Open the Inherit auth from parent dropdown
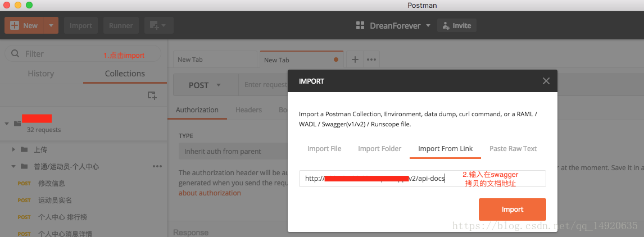The height and width of the screenshot is (237, 644). click(233, 151)
